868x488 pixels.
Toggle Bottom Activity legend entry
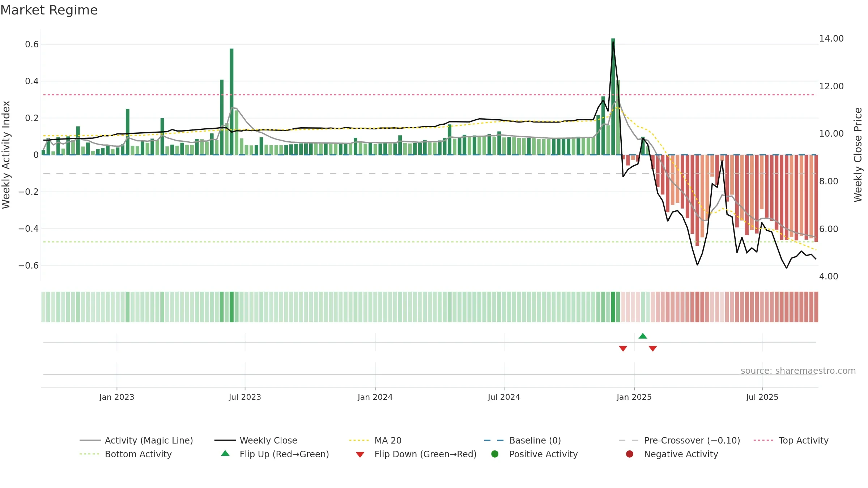click(x=125, y=454)
